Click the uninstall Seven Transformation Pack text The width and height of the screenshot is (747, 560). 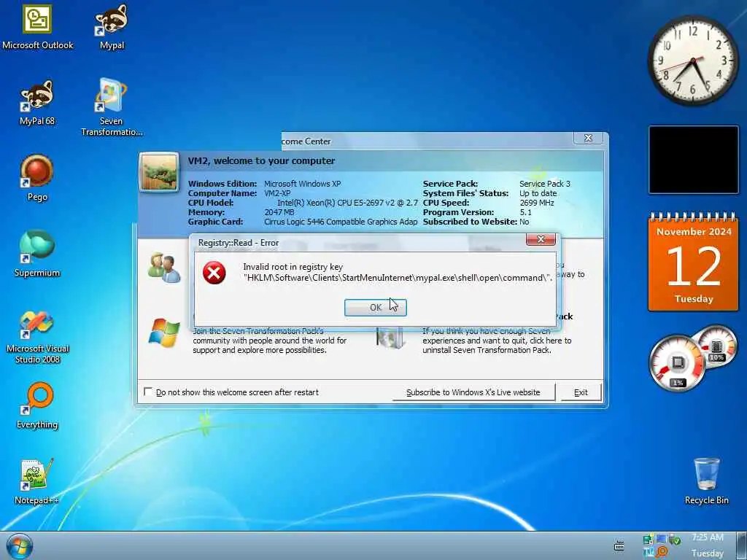[x=496, y=341]
